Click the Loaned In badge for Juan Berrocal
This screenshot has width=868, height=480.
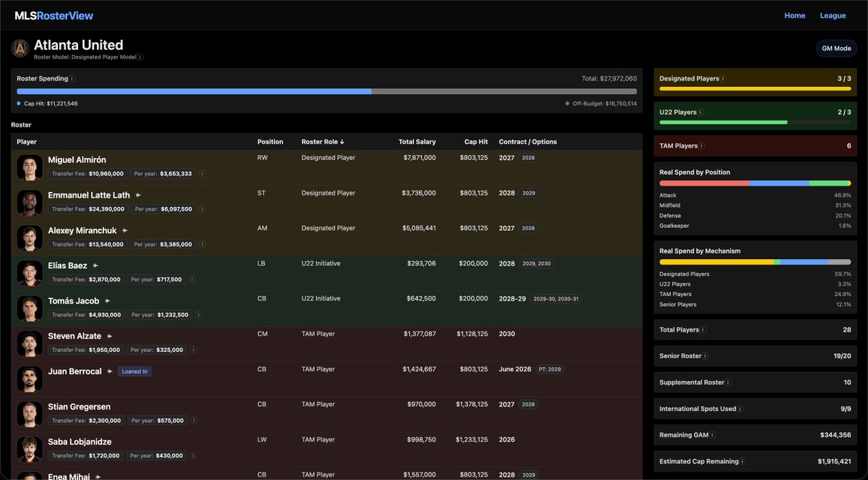136,371
